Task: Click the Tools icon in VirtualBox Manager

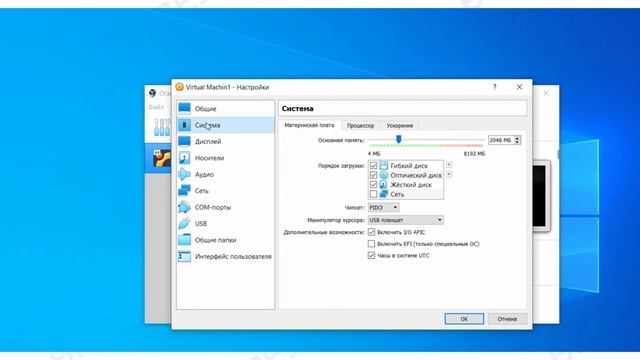Action: 162,127
